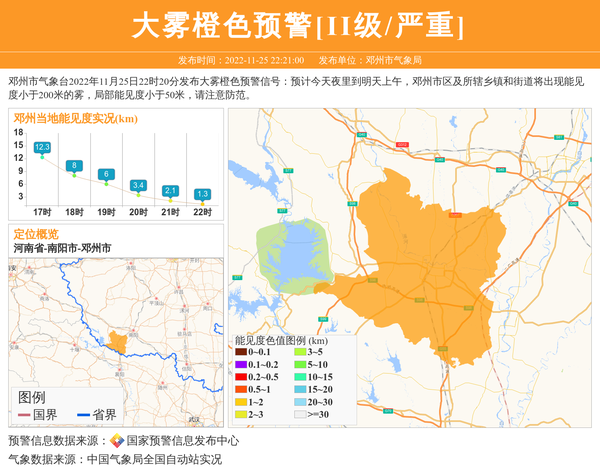Choose the >=30 white legend swatch
The image size is (600, 471).
pyautogui.click(x=300, y=413)
